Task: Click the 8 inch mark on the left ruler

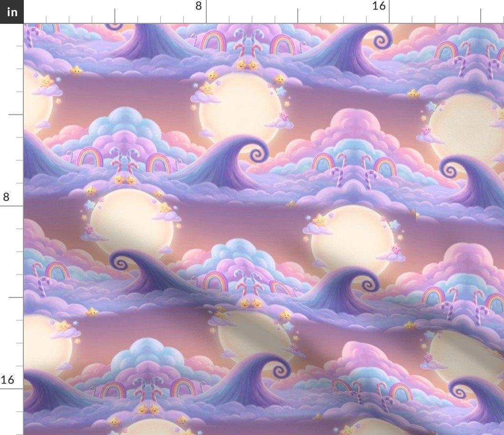Action: click(x=6, y=197)
